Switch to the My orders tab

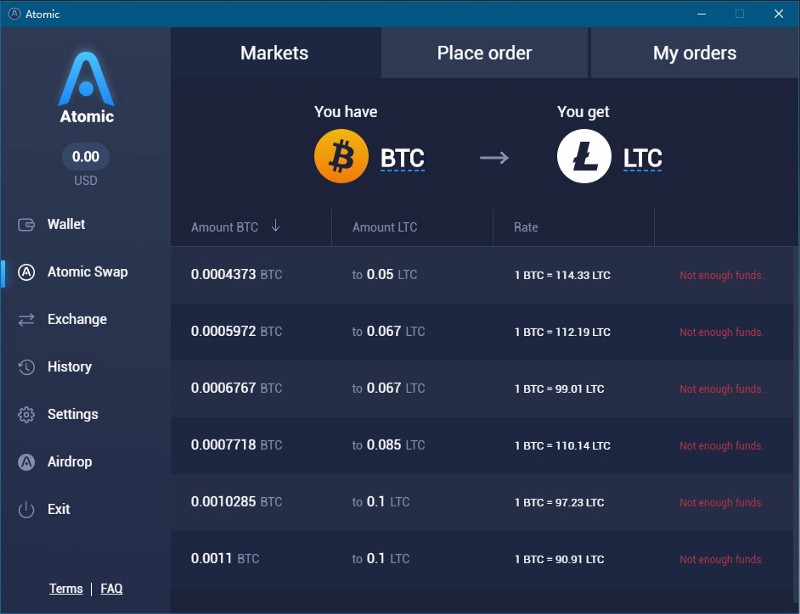coord(694,53)
